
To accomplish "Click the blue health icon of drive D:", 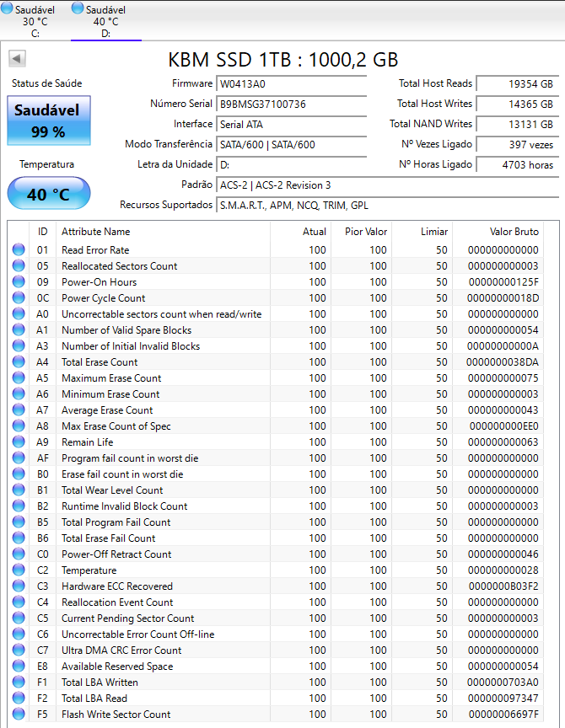I will point(78,8).
